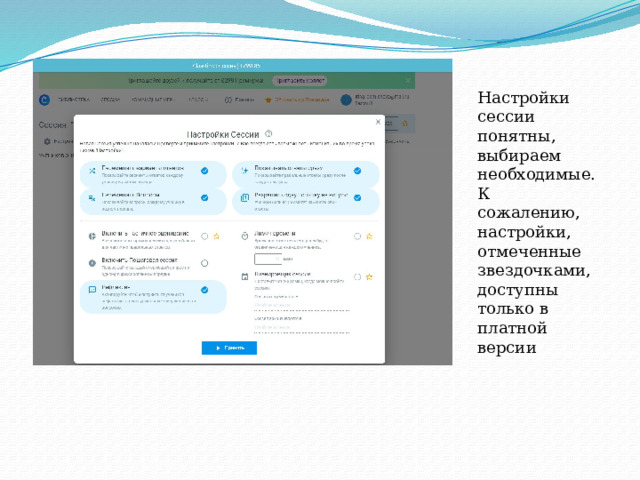Screen dimensions: 640x480
Task: Click the blue start session button
Action: point(229,348)
